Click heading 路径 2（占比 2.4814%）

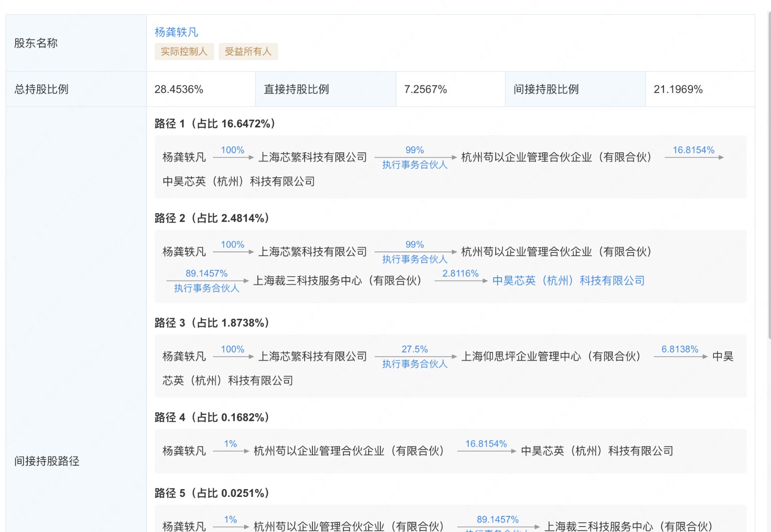pos(212,218)
